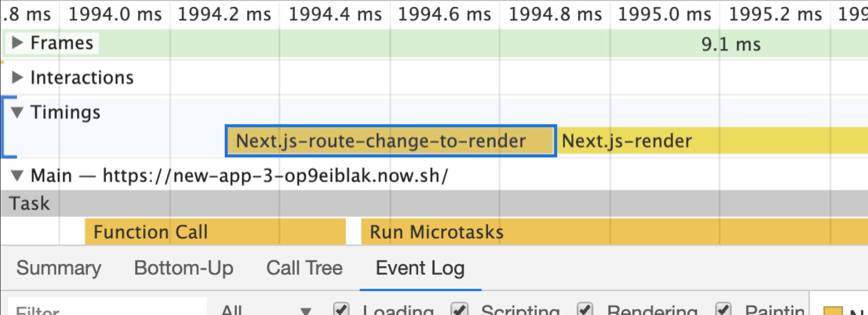Open the All duration dropdown
This screenshot has width=868, height=315.
point(266,310)
